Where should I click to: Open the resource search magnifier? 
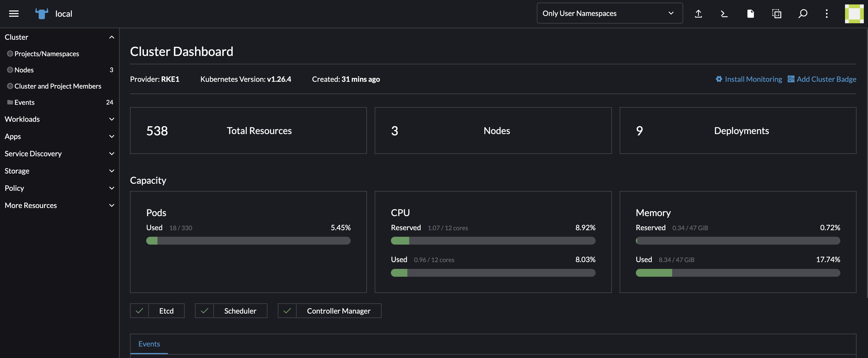(803, 14)
